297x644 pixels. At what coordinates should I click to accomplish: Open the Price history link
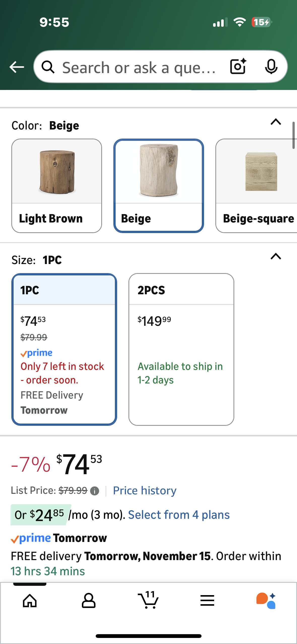pos(144,490)
